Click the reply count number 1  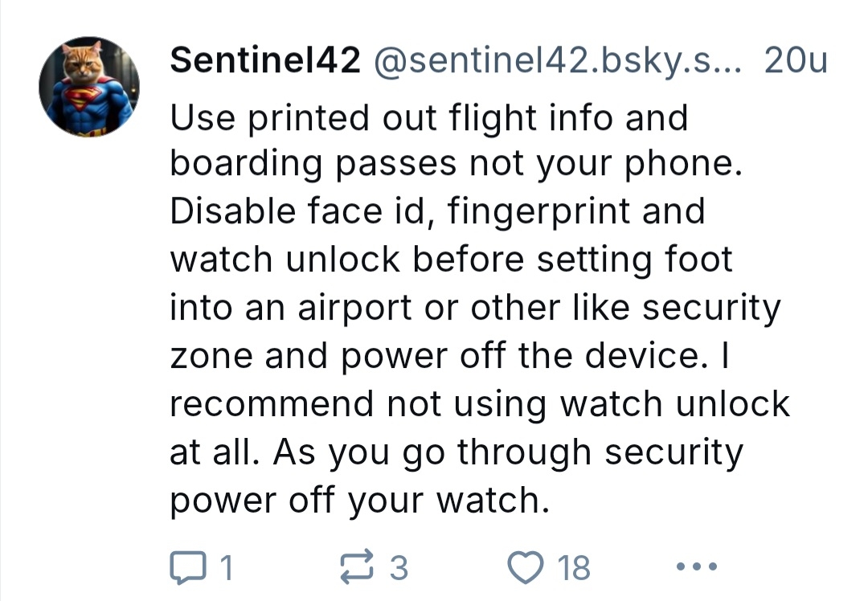pyautogui.click(x=226, y=568)
